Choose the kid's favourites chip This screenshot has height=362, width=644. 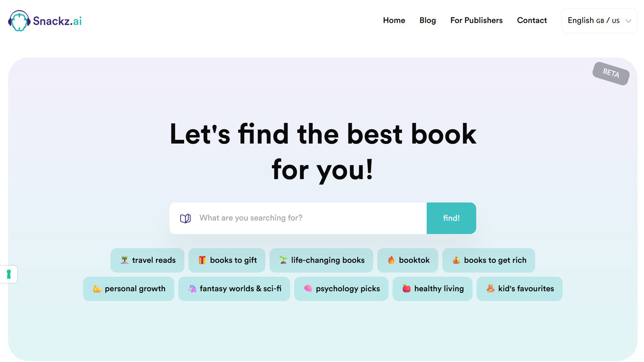click(x=520, y=289)
